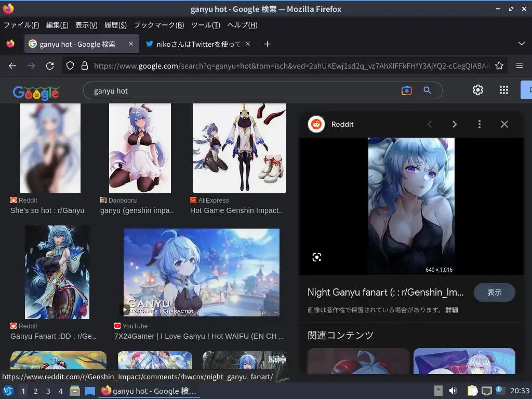
Task: Open Google quick settings gear
Action: pos(478,90)
